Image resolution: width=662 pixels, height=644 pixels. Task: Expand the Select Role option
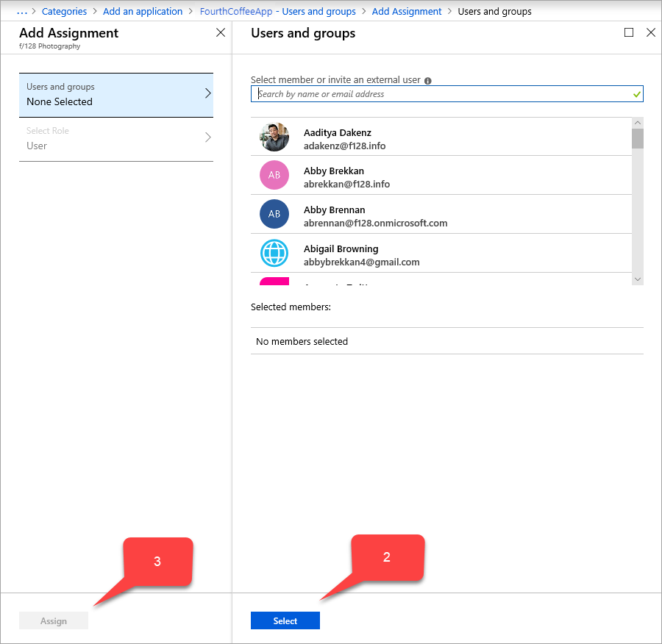(x=115, y=138)
